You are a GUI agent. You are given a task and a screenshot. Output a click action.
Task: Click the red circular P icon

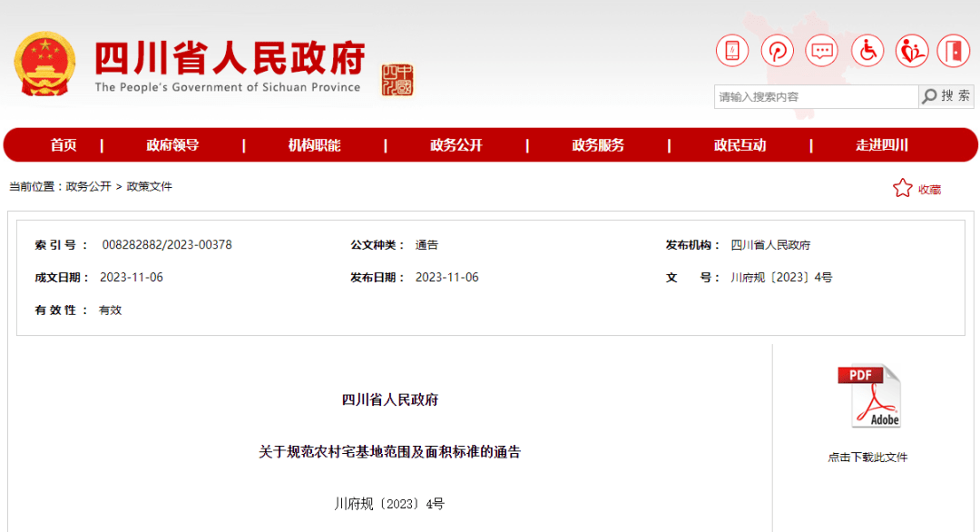(x=778, y=51)
